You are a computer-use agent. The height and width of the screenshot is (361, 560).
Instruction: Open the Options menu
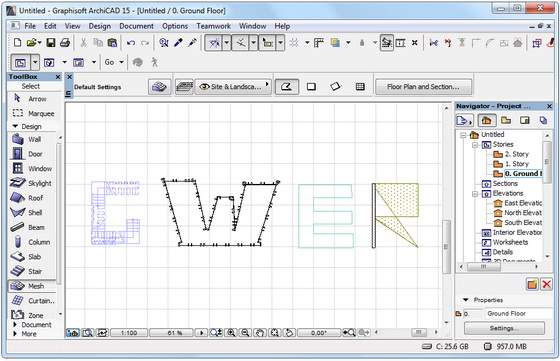(x=175, y=26)
